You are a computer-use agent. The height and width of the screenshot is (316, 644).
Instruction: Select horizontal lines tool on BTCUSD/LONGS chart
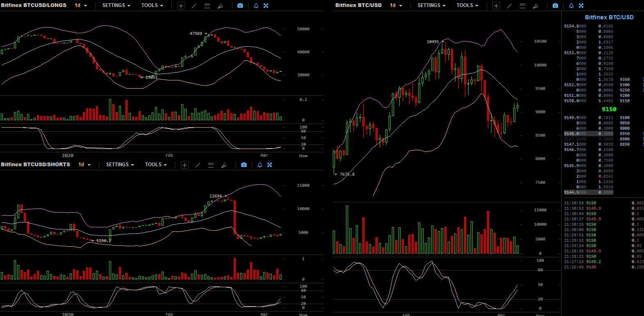pos(207,6)
